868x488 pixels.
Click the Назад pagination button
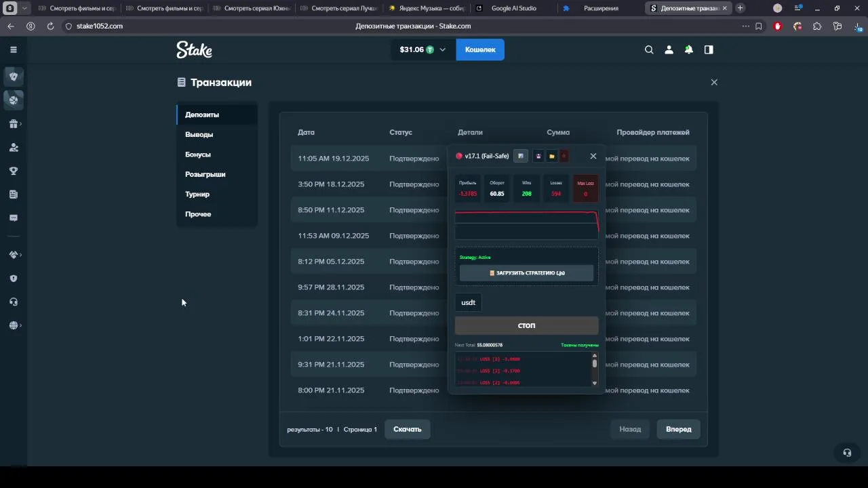[630, 429]
